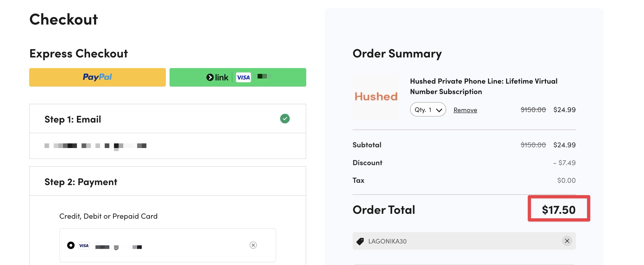Pay with the green Link button
Image resolution: width=644 pixels, height=265 pixels.
(238, 77)
